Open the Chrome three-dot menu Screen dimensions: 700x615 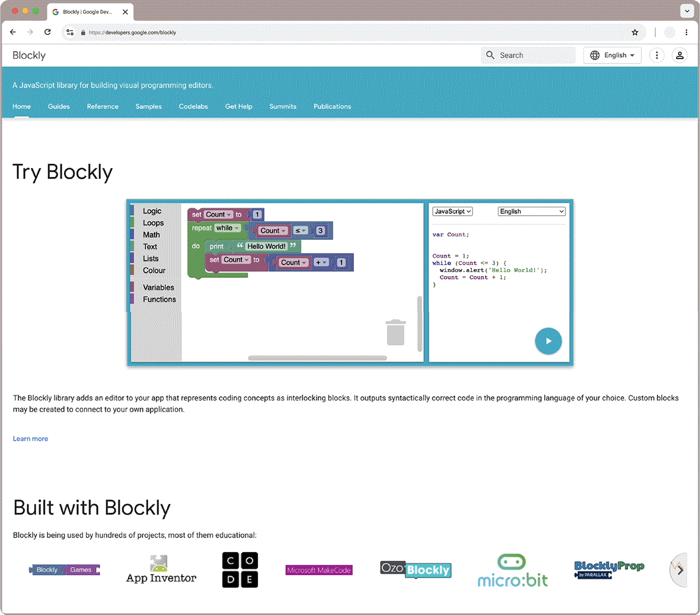pyautogui.click(x=686, y=32)
